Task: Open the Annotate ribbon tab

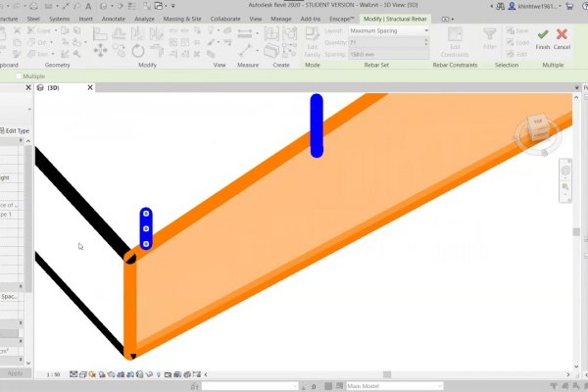Action: coord(114,19)
